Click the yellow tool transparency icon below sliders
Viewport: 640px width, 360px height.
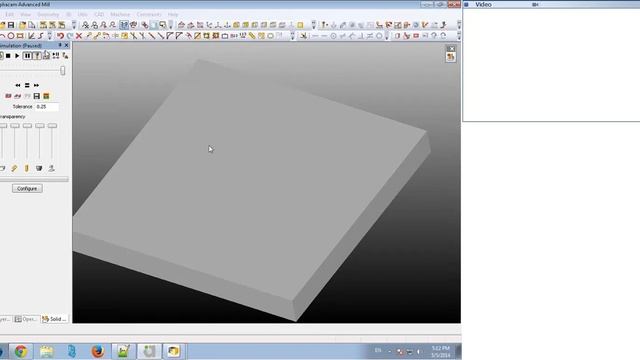(x=27, y=168)
